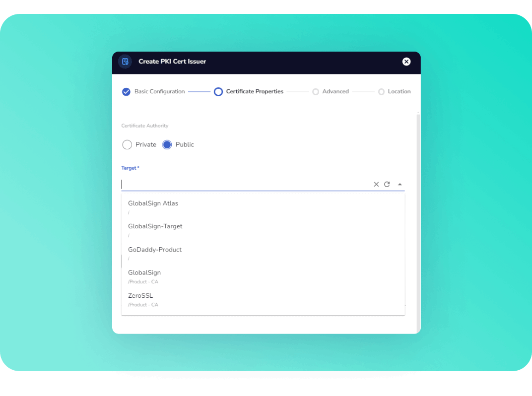Collapse the Target dropdown arrow
The width and height of the screenshot is (532, 396).
(x=400, y=185)
